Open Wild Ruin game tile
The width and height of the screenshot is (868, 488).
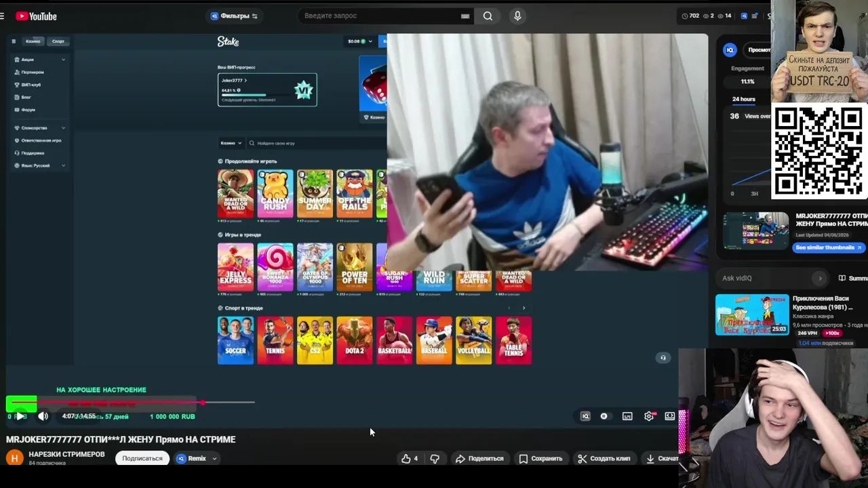tap(434, 280)
